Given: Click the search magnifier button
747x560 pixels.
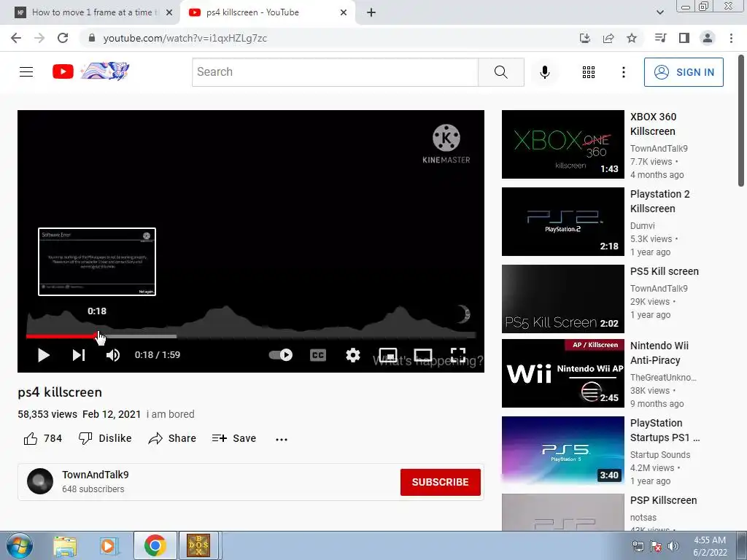Looking at the screenshot, I should [x=500, y=72].
